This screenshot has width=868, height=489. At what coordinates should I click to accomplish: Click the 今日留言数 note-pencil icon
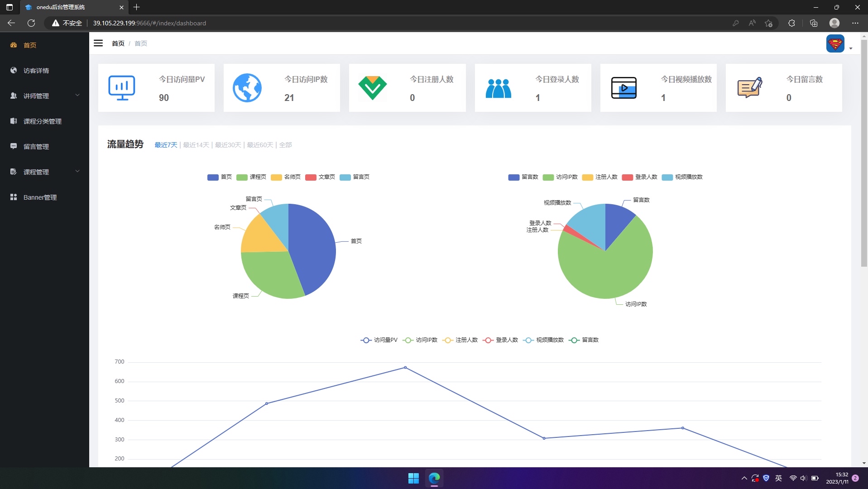[x=749, y=88]
